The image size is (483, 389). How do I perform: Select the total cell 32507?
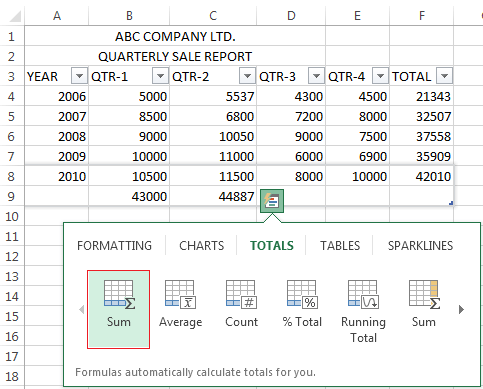(422, 116)
